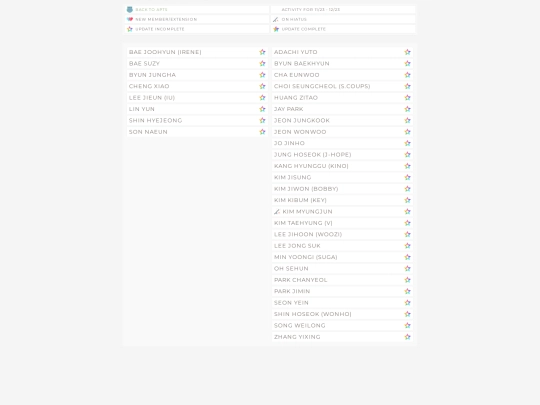This screenshot has width=540, height=405.
Task: Click the star icon beside Jo Jinho
Action: 408,143
